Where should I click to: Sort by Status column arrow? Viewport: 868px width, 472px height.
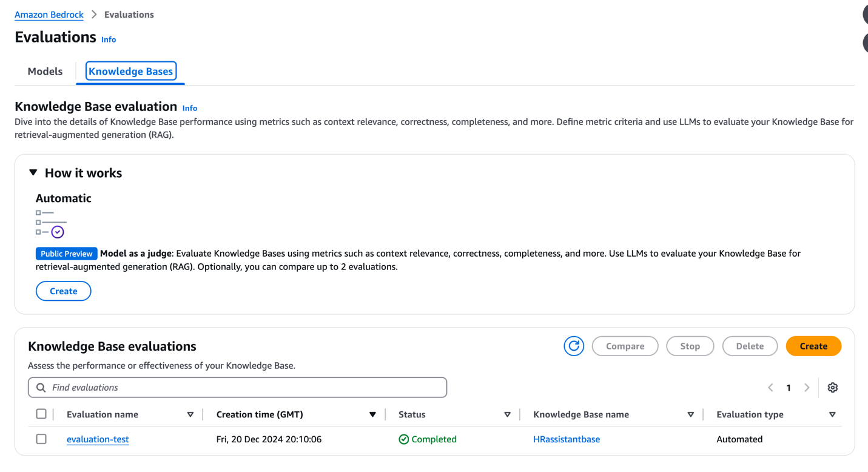click(x=507, y=415)
